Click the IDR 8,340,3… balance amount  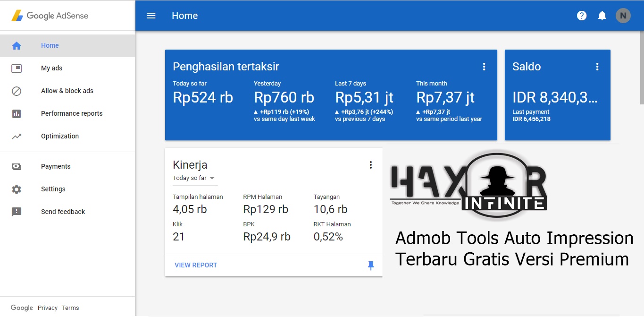point(555,98)
